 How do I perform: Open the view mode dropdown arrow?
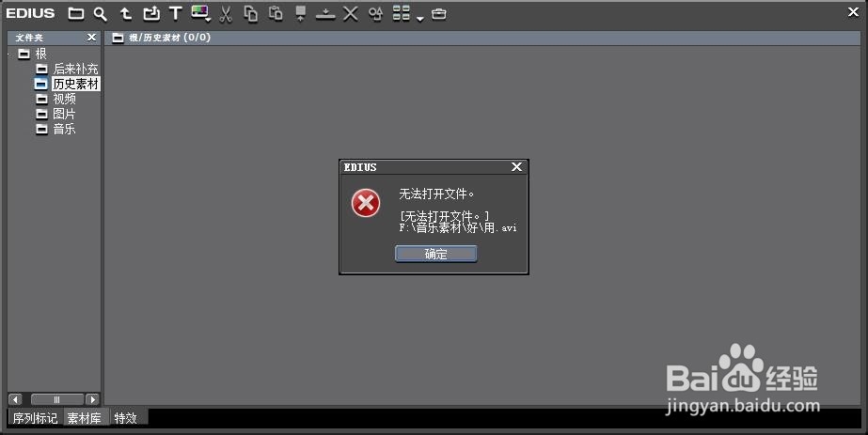pyautogui.click(x=420, y=18)
